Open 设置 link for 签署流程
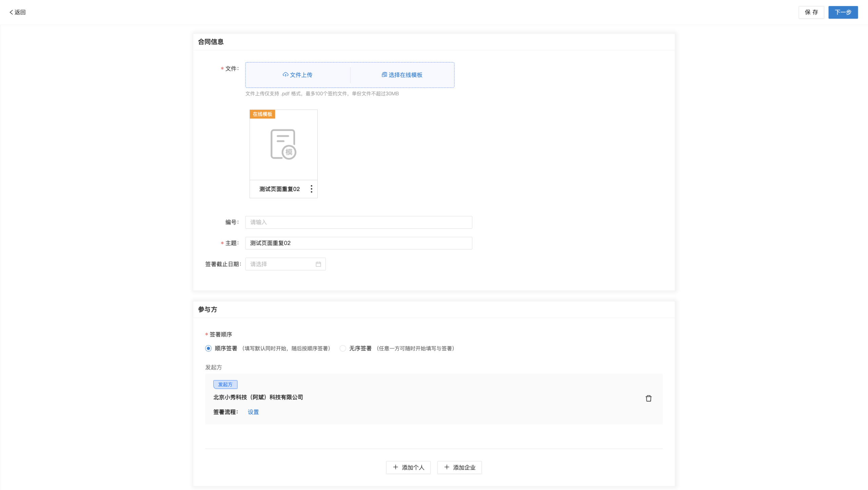This screenshot has height=490, width=868. point(253,412)
